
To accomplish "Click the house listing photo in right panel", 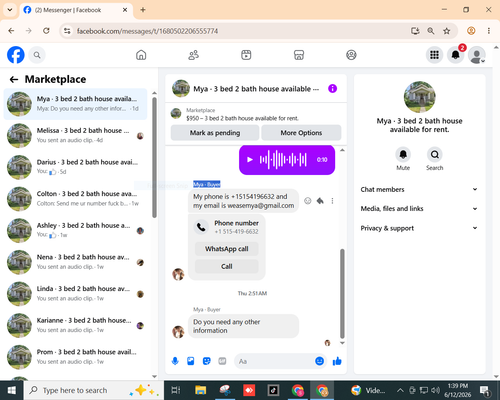I will pyautogui.click(x=419, y=97).
